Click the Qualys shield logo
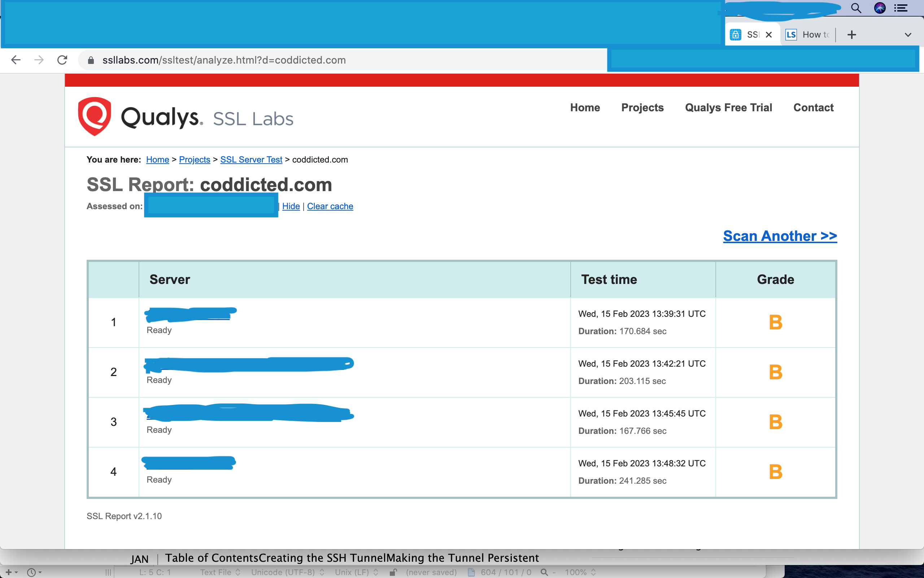 click(x=94, y=116)
